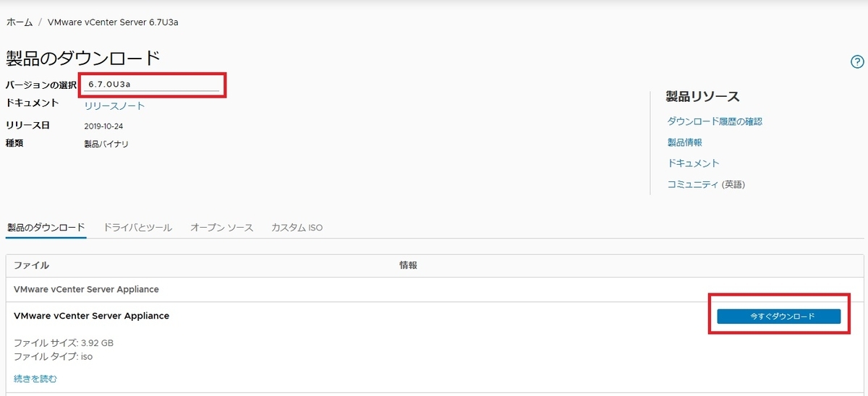Switch to カスタム ISO tab

coord(297,227)
